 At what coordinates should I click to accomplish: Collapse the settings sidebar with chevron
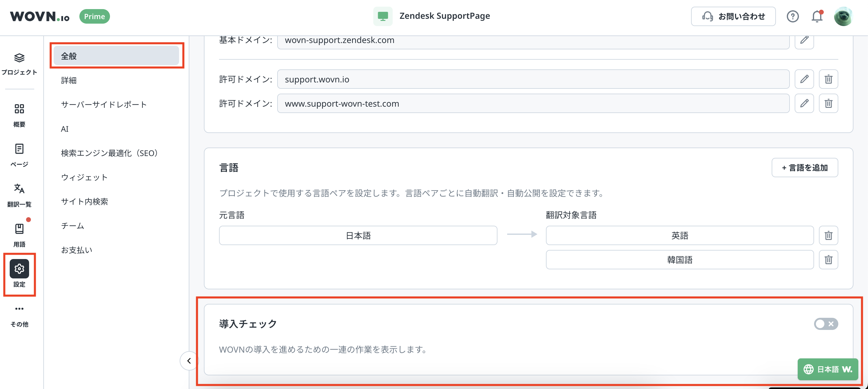tap(189, 361)
